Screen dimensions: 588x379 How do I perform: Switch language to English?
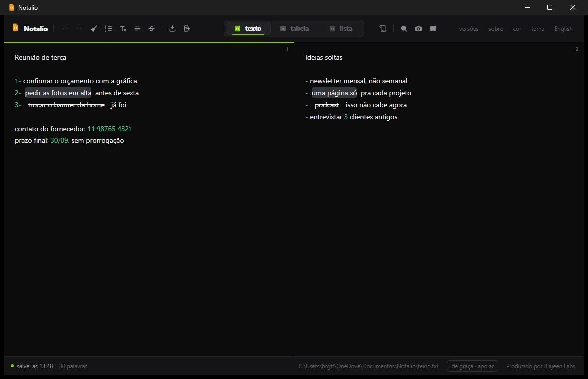563,29
